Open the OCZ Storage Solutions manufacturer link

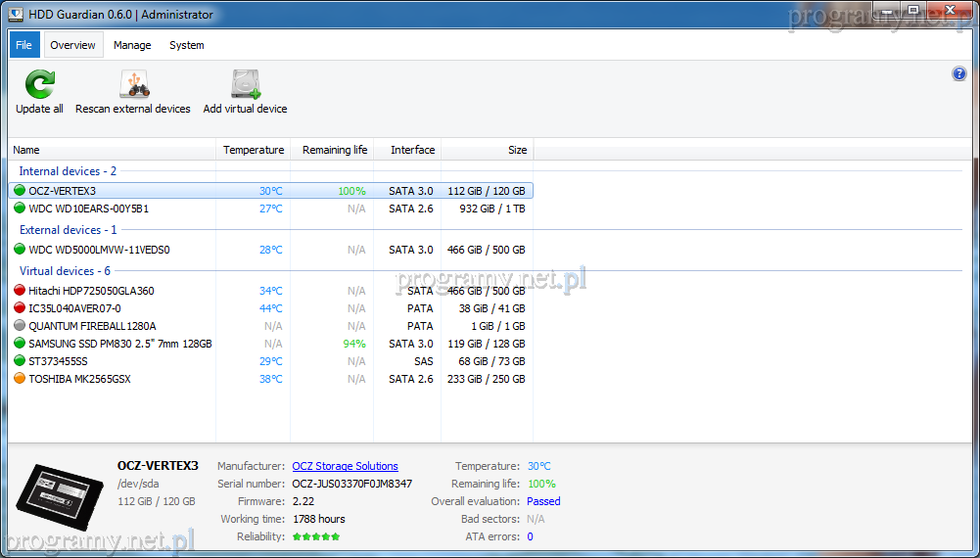point(345,466)
